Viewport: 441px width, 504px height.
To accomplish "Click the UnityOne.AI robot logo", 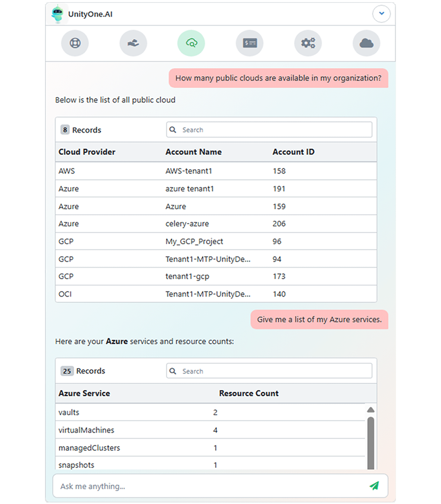I will pos(57,14).
